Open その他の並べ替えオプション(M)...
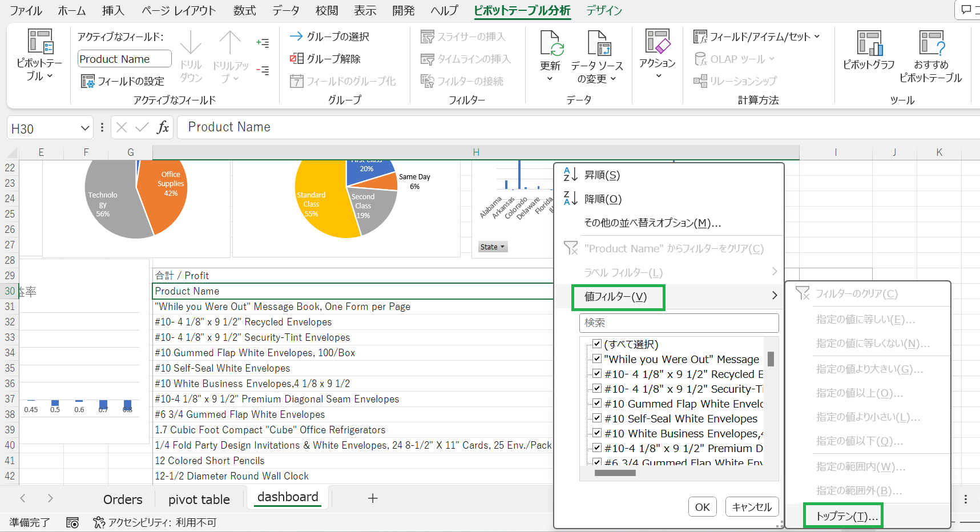 click(x=653, y=223)
